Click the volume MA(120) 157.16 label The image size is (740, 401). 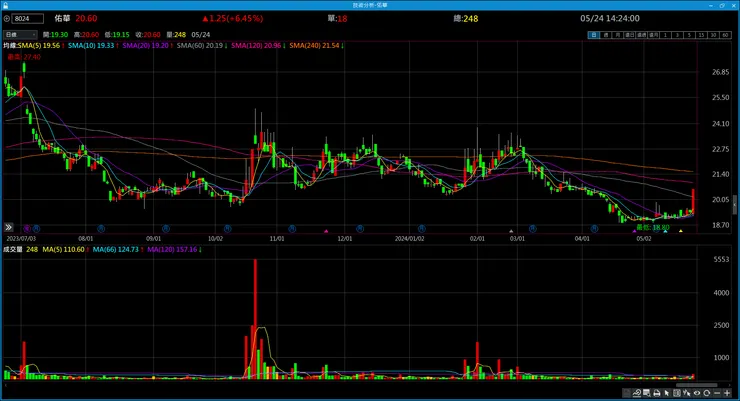[x=174, y=250]
